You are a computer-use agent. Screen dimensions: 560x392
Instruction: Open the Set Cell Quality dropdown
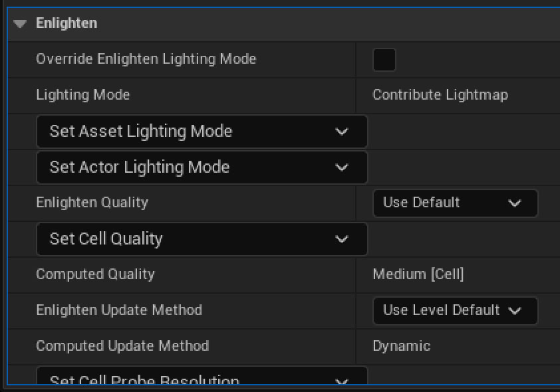point(202,239)
